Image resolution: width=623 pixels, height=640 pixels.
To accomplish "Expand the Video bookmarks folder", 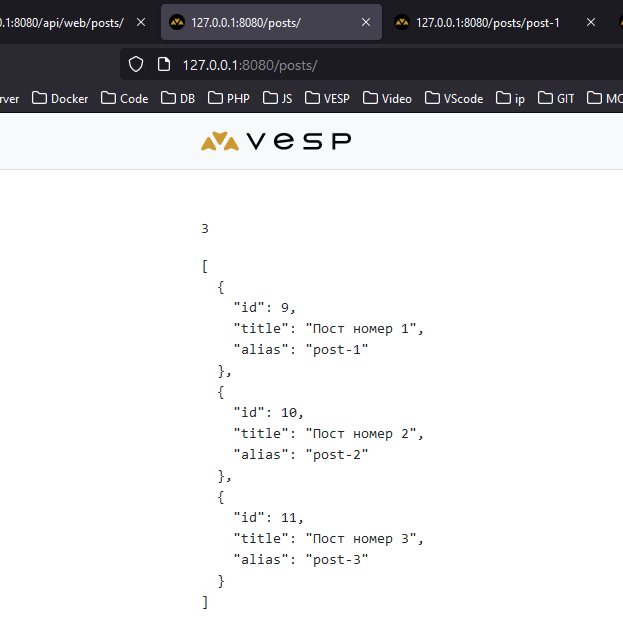I will coord(388,98).
